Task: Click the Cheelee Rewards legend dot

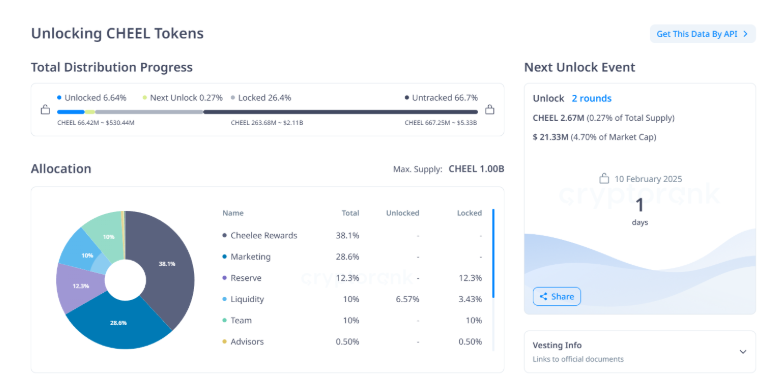Action: point(225,236)
